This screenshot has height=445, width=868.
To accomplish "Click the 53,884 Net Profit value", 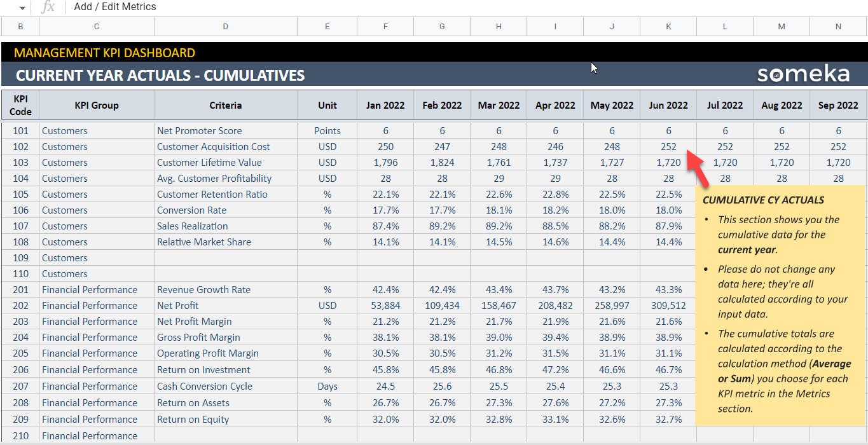I will coord(385,305).
